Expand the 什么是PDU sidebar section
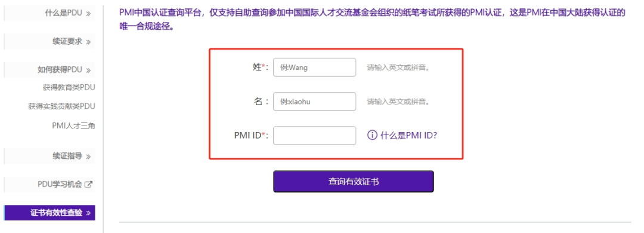The height and width of the screenshot is (233, 644). click(x=49, y=13)
